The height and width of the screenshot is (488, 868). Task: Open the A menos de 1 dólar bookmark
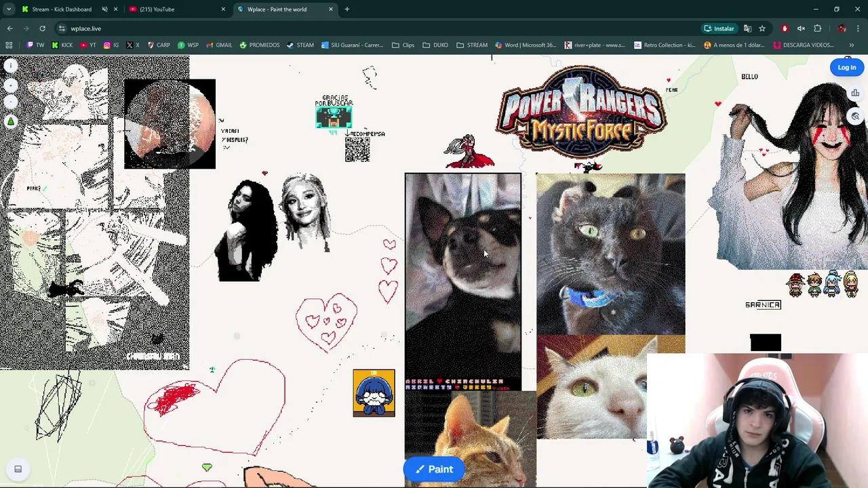pos(734,45)
